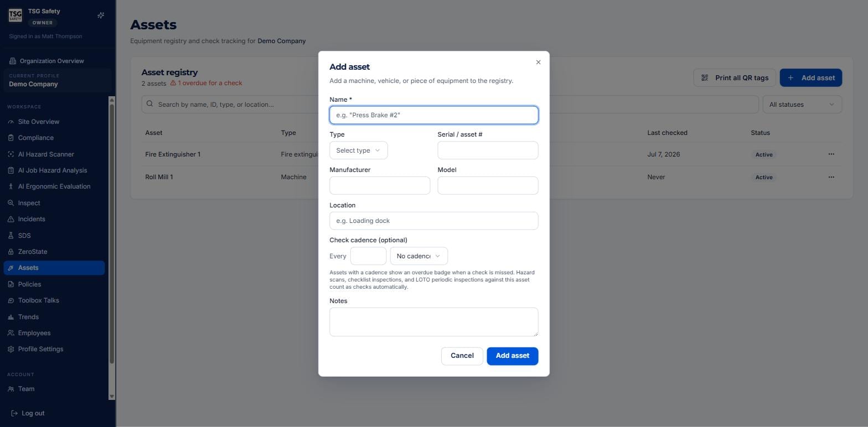The height and width of the screenshot is (427, 868).
Task: Click the 1 overdue for a check text
Action: pyautogui.click(x=210, y=83)
